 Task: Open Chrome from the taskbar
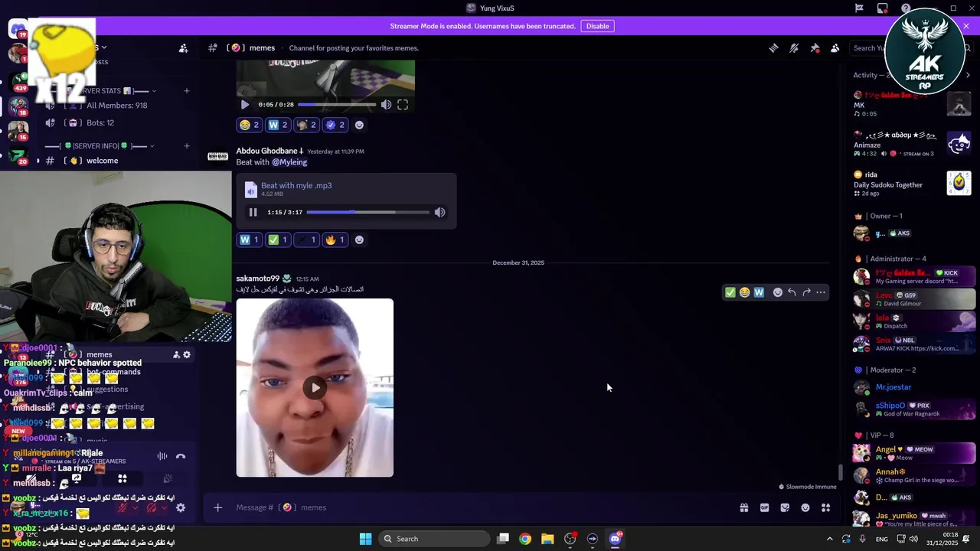(525, 539)
